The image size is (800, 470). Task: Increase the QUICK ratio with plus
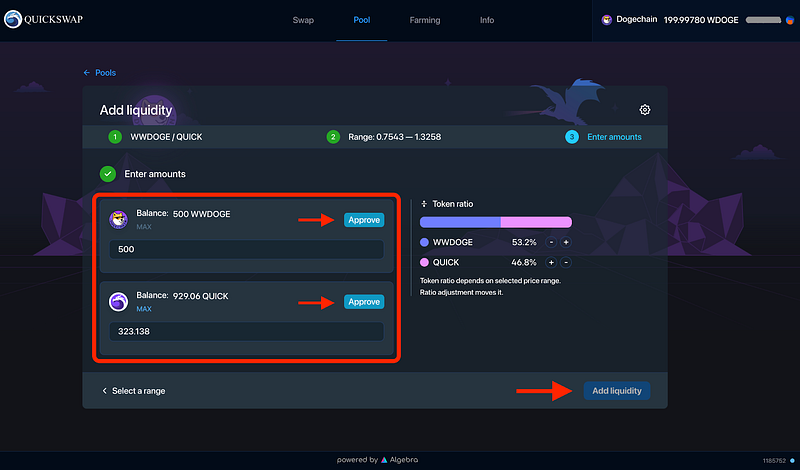(x=551, y=262)
